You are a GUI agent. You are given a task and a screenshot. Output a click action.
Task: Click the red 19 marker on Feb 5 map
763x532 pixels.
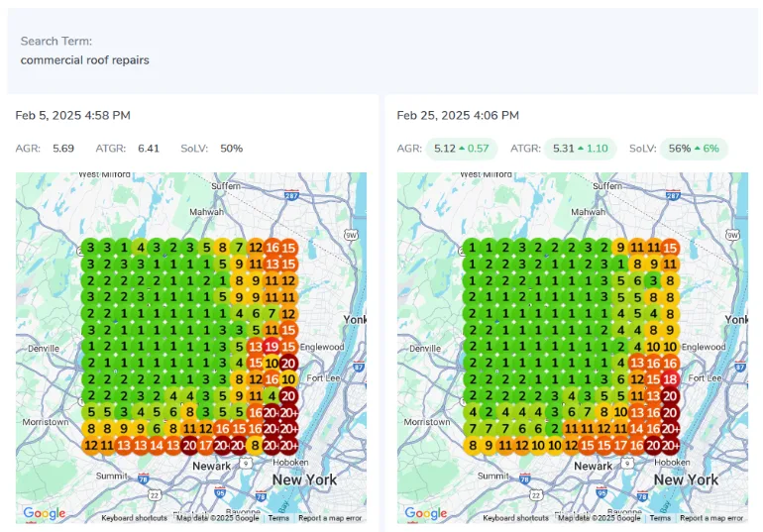pyautogui.click(x=272, y=347)
